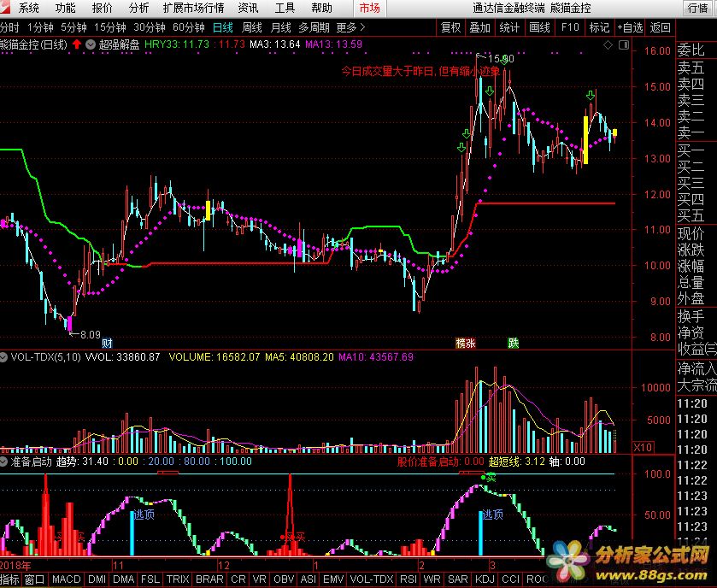
Task: Select the BRAR indicator tab
Action: (x=209, y=579)
